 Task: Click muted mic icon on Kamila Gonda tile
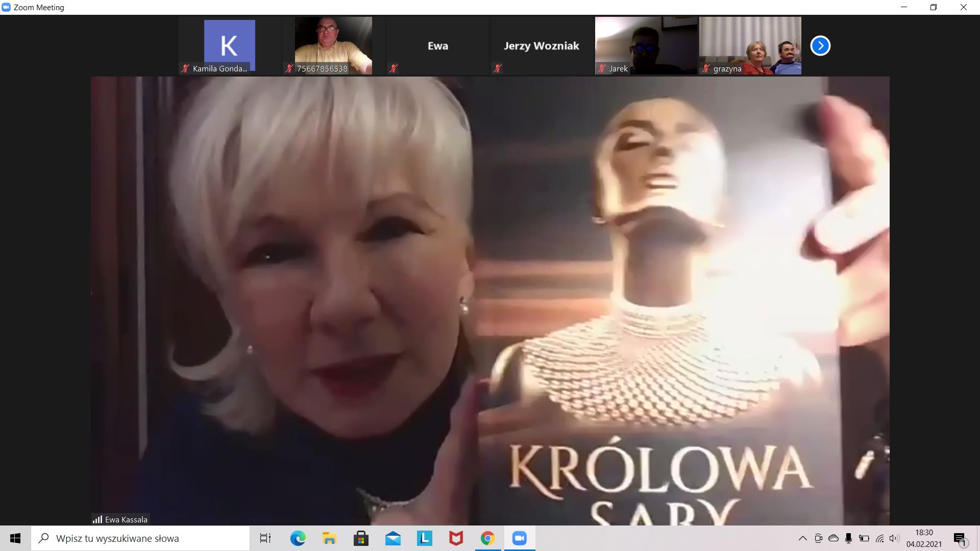click(185, 68)
